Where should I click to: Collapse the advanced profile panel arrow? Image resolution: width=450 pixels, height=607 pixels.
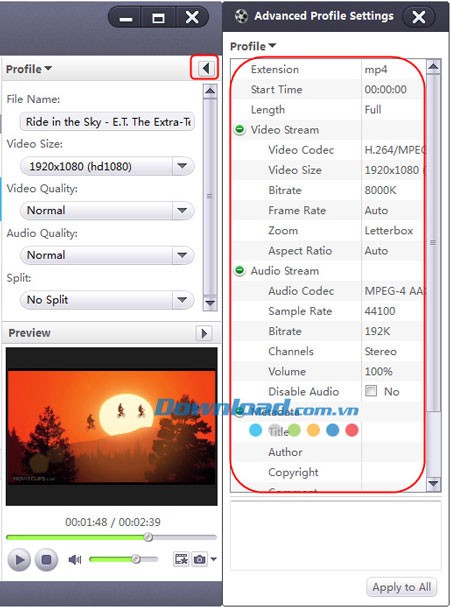tap(205, 69)
